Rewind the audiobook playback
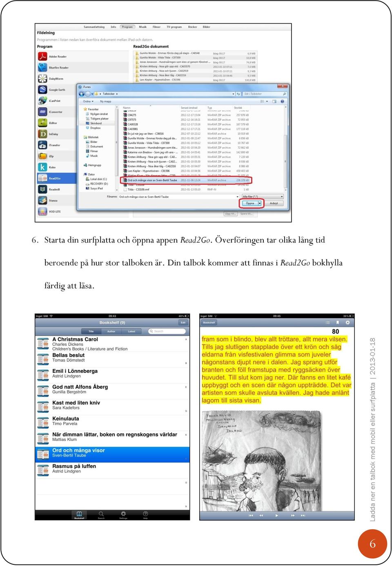392x566 pixels. (x=261, y=515)
